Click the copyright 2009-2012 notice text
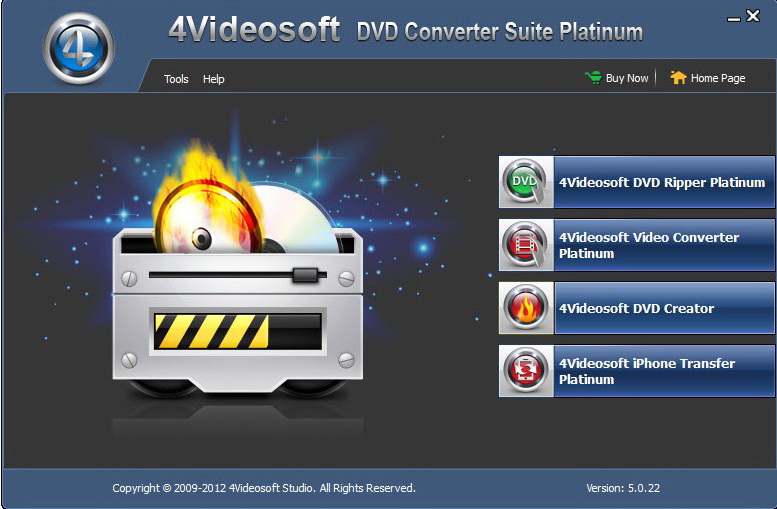The width and height of the screenshot is (777, 509). (x=264, y=488)
